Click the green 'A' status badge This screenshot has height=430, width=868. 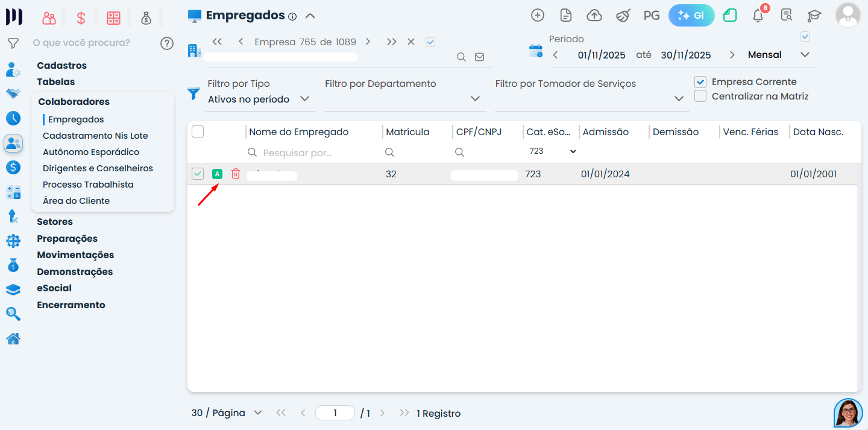pyautogui.click(x=218, y=174)
